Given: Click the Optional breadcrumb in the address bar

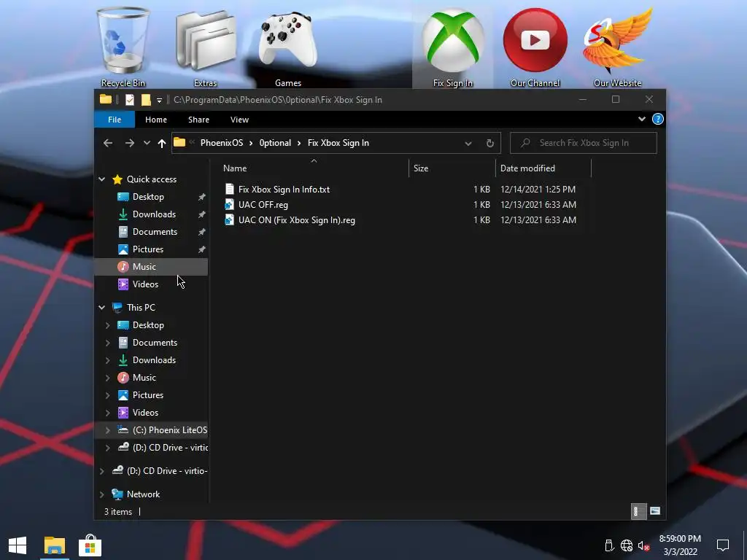Looking at the screenshot, I should pyautogui.click(x=275, y=143).
